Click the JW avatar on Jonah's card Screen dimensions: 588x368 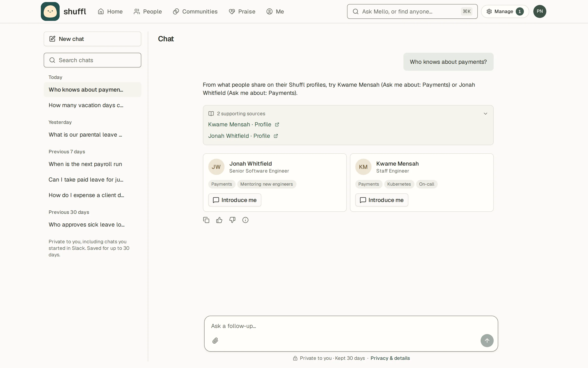coord(216,167)
